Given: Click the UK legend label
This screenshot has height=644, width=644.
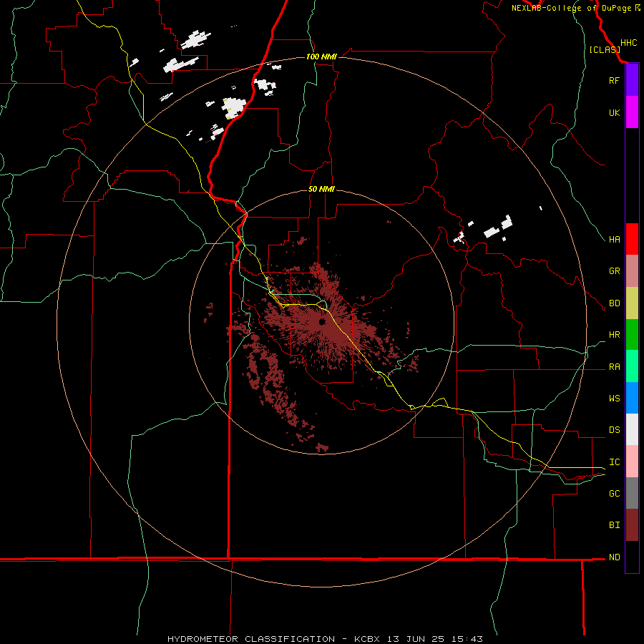Looking at the screenshot, I should tap(614, 112).
